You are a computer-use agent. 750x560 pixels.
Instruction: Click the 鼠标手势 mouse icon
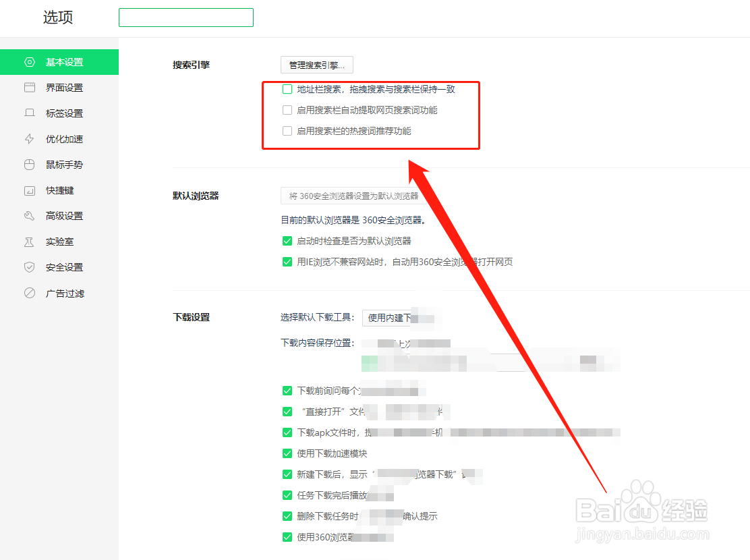click(30, 165)
